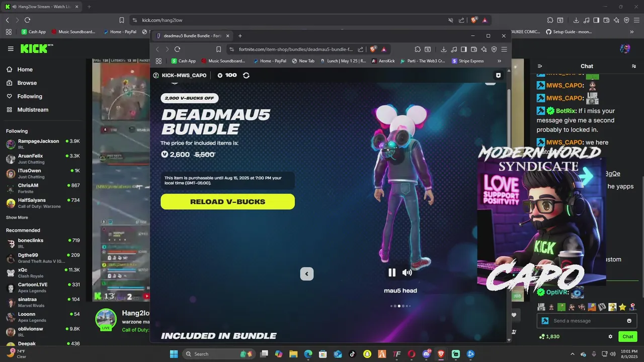Expand hidden bookmarks chevron in Kick window
Viewport: 644px width, 362px height.
pyautogui.click(x=632, y=32)
